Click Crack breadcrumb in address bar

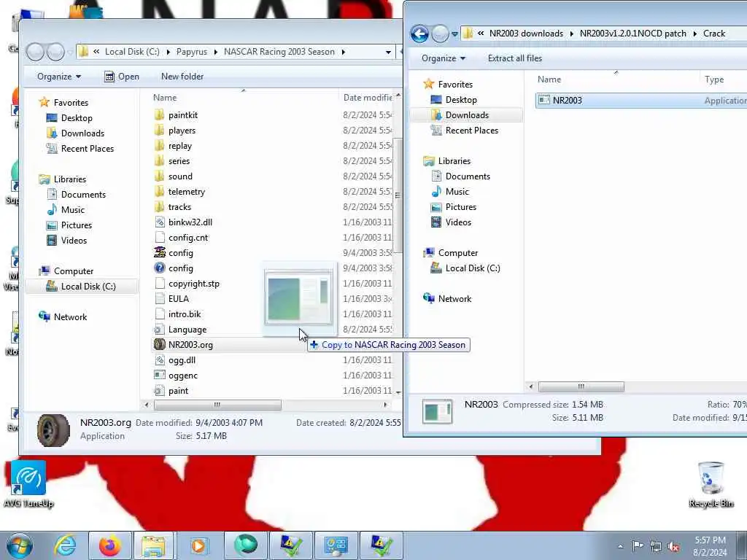(714, 34)
